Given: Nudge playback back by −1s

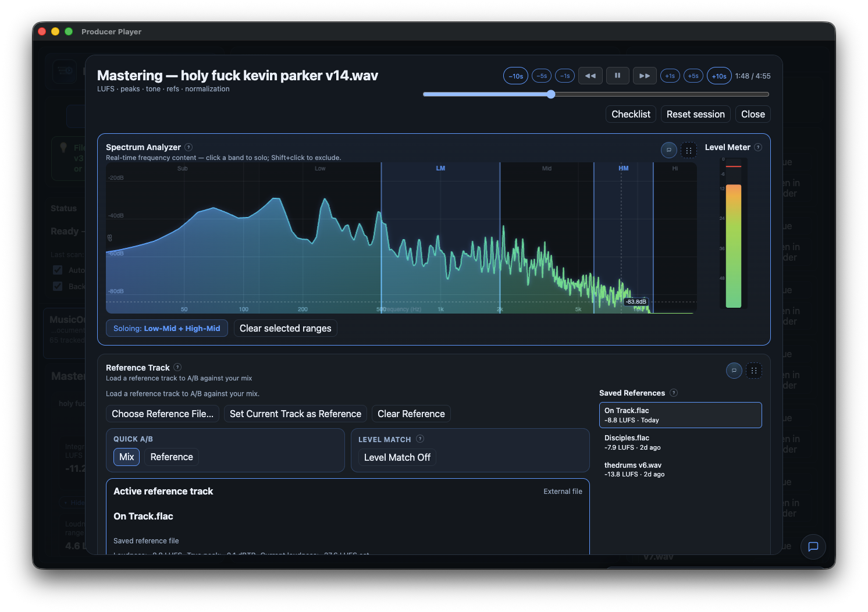Looking at the screenshot, I should tap(565, 76).
